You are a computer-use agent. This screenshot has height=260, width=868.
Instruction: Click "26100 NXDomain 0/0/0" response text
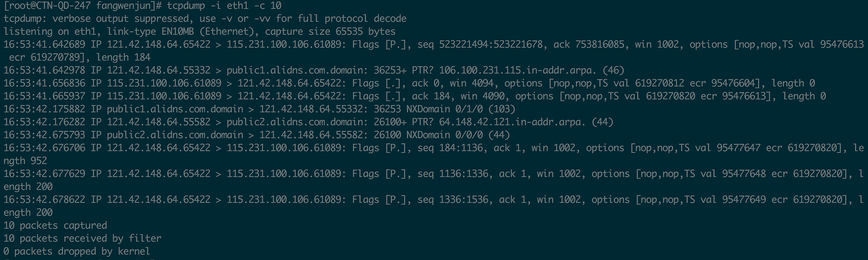[428, 135]
